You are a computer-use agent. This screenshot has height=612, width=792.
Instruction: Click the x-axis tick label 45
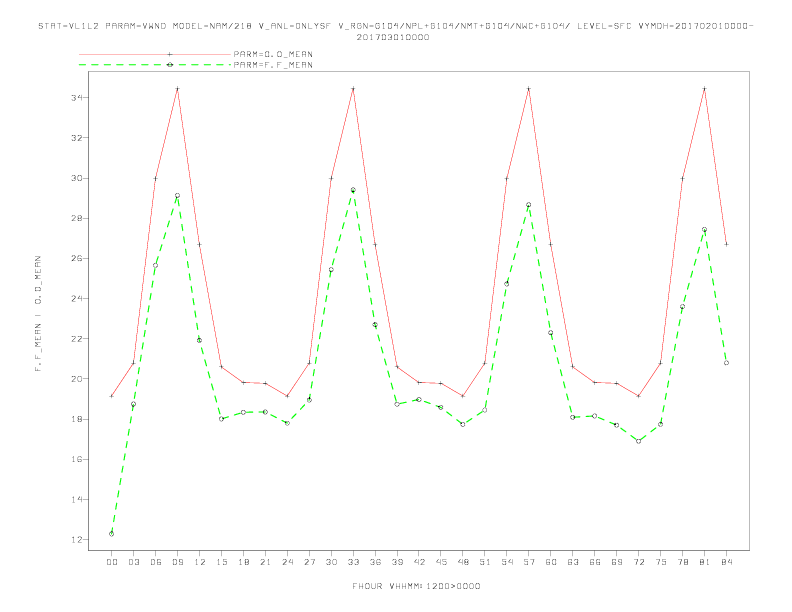coord(441,562)
